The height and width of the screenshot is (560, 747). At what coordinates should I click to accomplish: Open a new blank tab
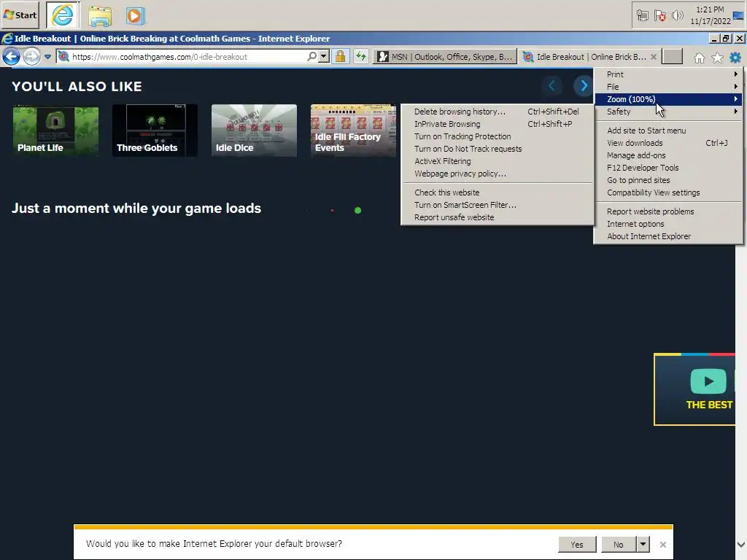click(x=672, y=57)
